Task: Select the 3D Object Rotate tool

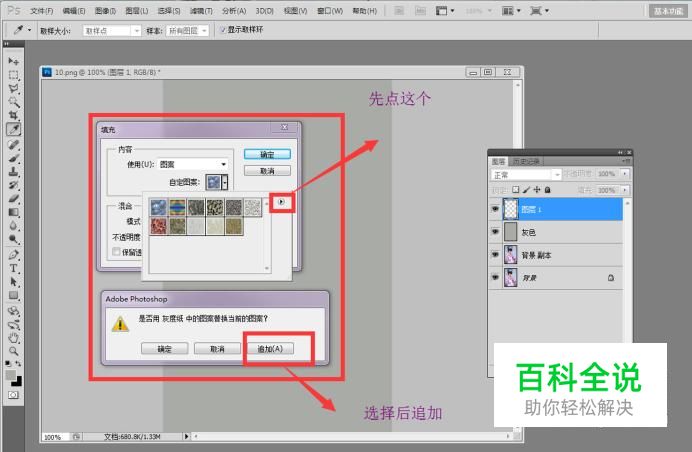Action: tap(14, 311)
